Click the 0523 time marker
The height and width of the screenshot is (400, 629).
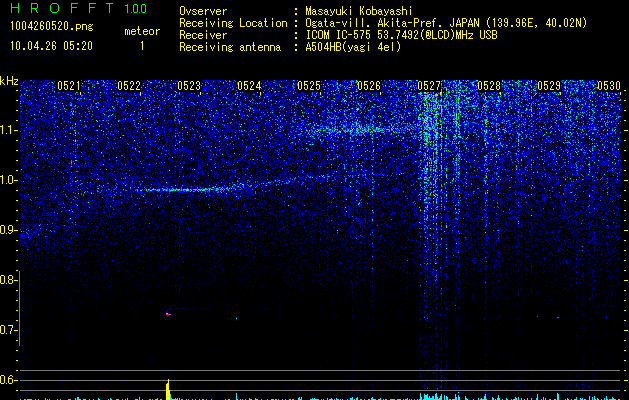189,85
